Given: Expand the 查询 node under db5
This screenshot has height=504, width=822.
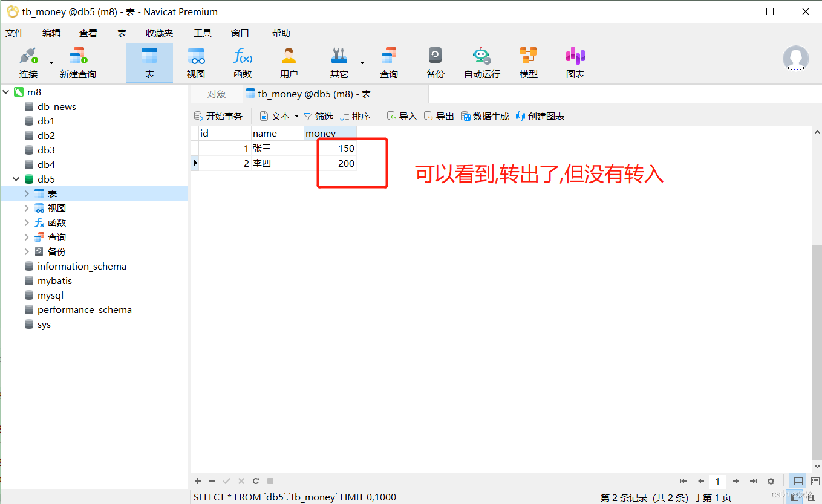Looking at the screenshot, I should (x=27, y=237).
